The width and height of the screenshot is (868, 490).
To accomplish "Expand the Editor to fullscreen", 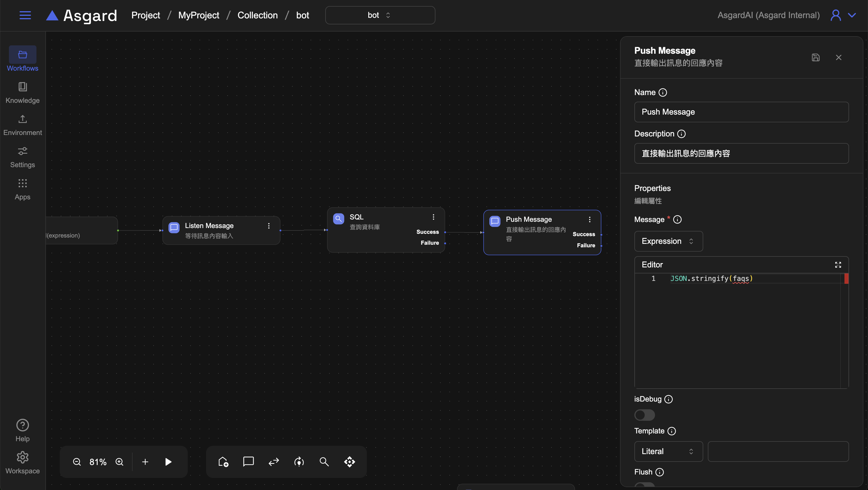I will tap(838, 265).
